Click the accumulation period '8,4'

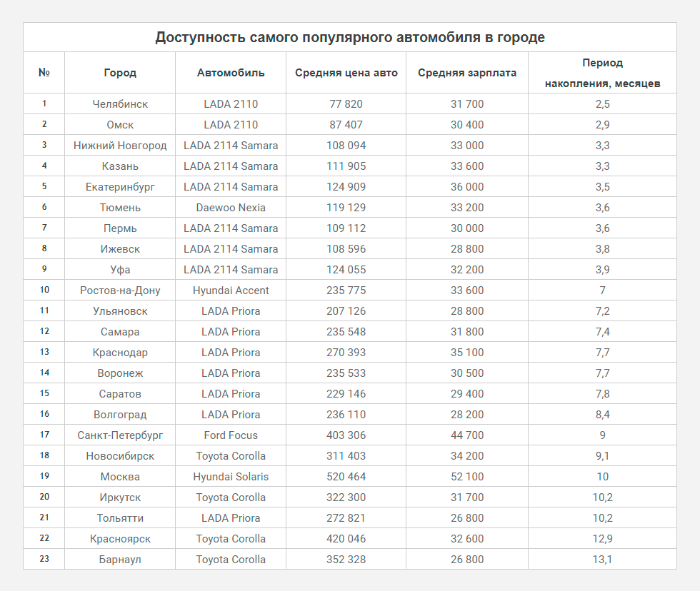[602, 415]
